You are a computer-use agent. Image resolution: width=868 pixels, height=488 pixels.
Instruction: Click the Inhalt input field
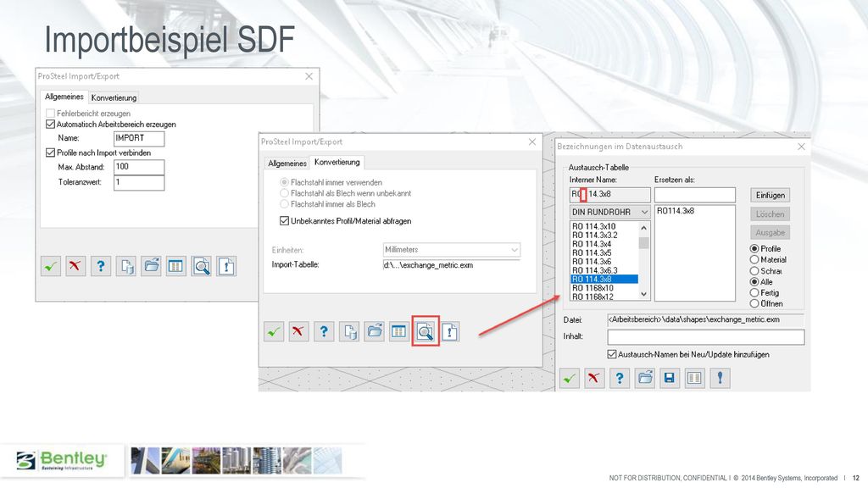coord(706,337)
